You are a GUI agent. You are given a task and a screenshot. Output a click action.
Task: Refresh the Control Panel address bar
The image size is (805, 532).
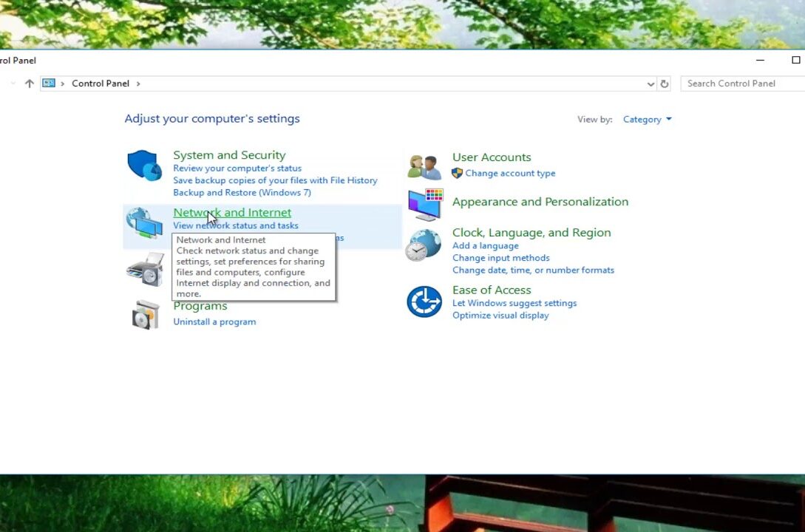[x=665, y=83]
